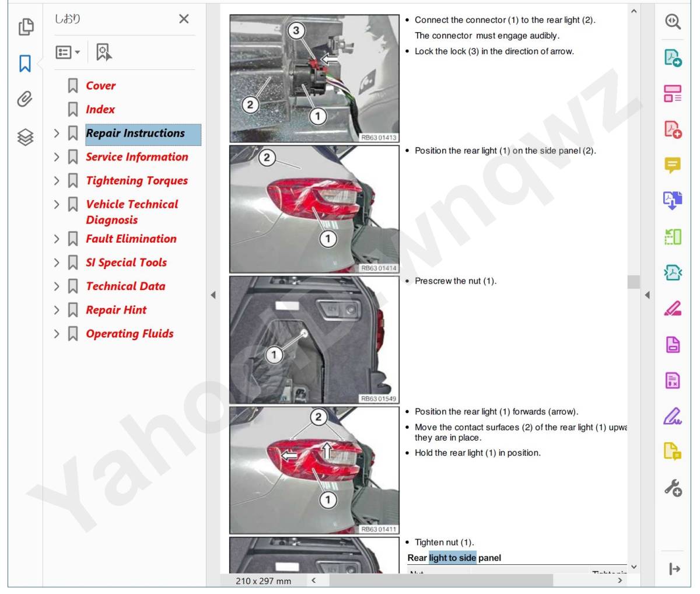The width and height of the screenshot is (700, 594).
Task: Click the vertical scrollbar up arrow
Action: (634, 11)
